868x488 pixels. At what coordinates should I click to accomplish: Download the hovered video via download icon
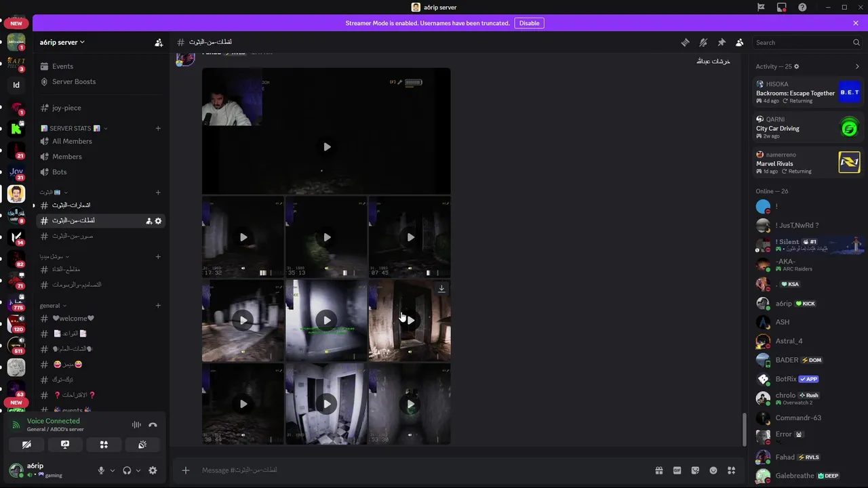click(441, 289)
